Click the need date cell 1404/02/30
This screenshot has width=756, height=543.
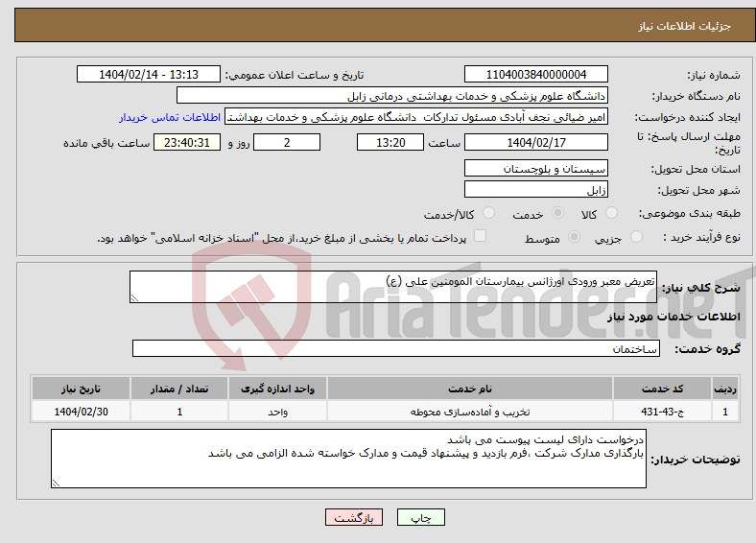click(x=81, y=412)
